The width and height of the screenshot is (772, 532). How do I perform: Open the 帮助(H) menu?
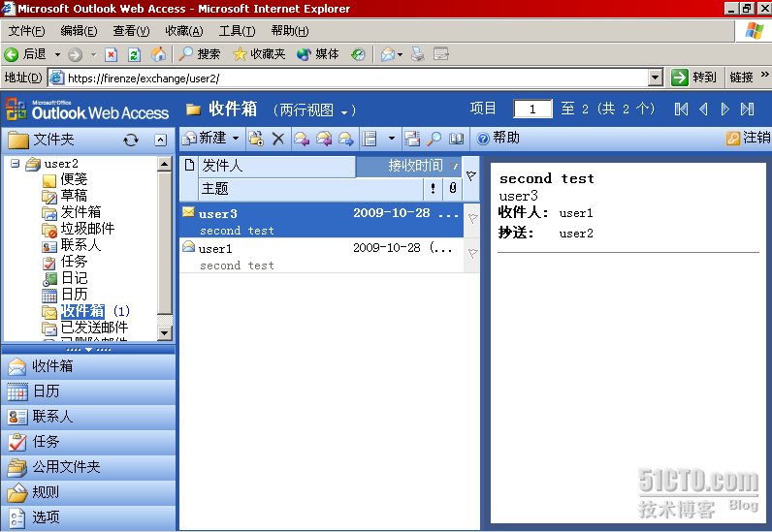289,31
